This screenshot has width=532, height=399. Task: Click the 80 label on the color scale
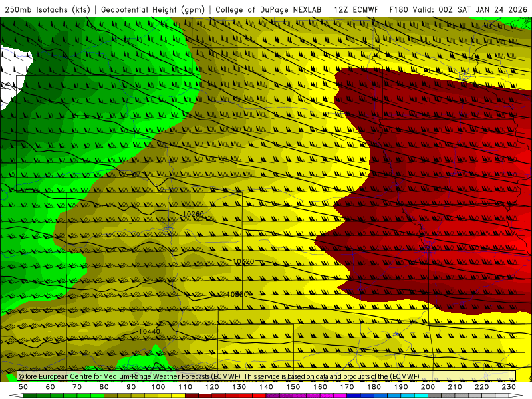click(x=104, y=387)
